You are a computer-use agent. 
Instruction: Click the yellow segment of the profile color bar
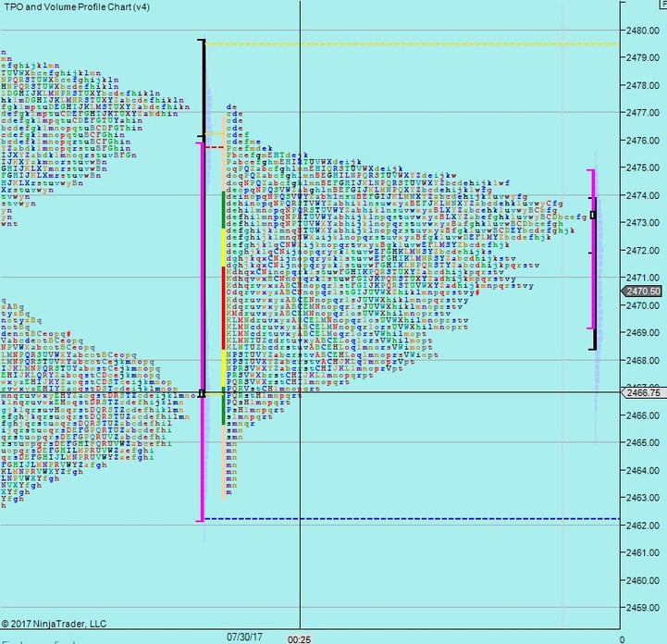[x=222, y=247]
